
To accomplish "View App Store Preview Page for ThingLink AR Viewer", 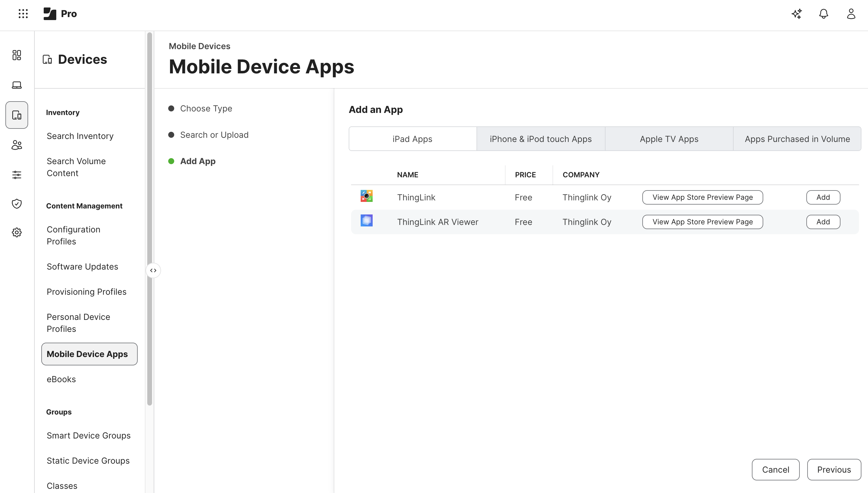I will click(x=702, y=222).
